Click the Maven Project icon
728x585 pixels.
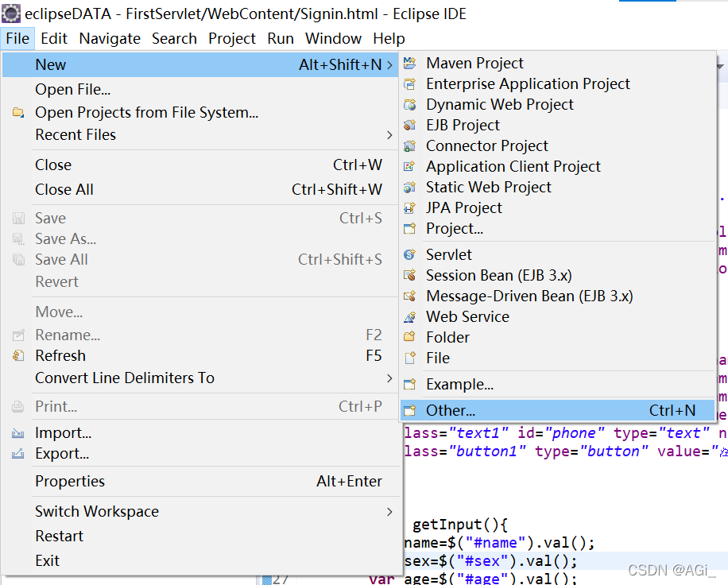point(409,63)
